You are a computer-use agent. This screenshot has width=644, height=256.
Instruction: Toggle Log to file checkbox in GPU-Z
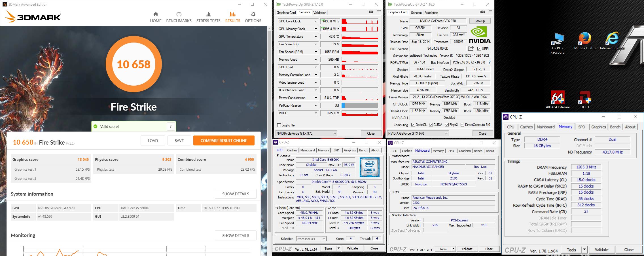pyautogui.click(x=279, y=125)
